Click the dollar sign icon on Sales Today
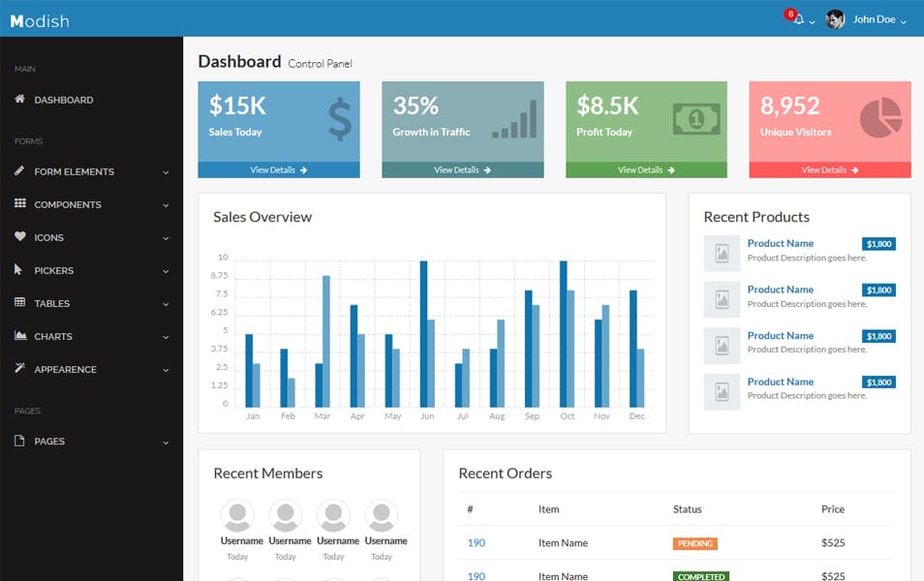924x581 pixels. (339, 118)
